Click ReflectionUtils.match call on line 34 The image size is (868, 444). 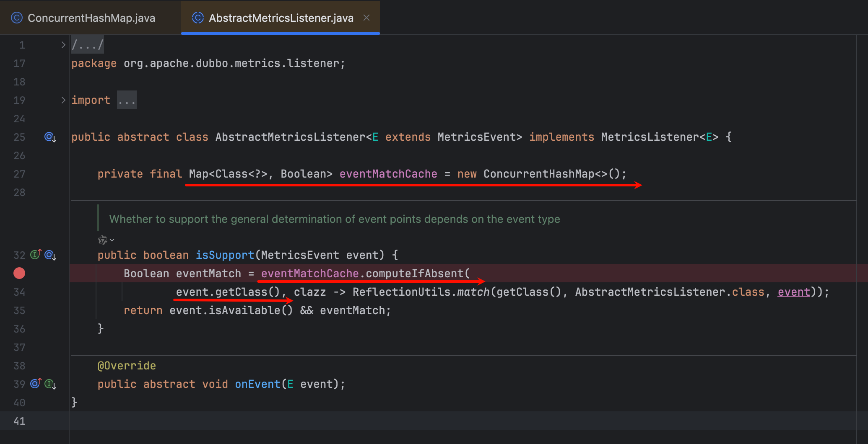point(421,292)
